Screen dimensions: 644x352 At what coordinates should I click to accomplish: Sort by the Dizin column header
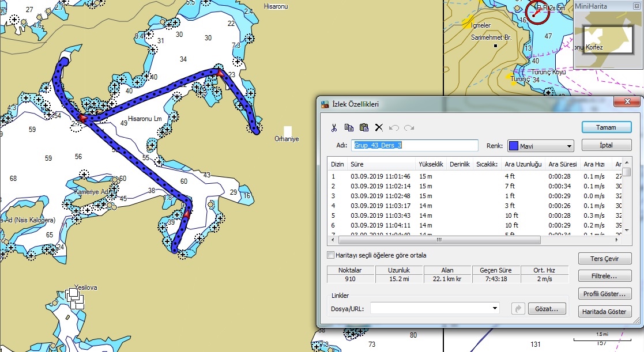click(338, 164)
